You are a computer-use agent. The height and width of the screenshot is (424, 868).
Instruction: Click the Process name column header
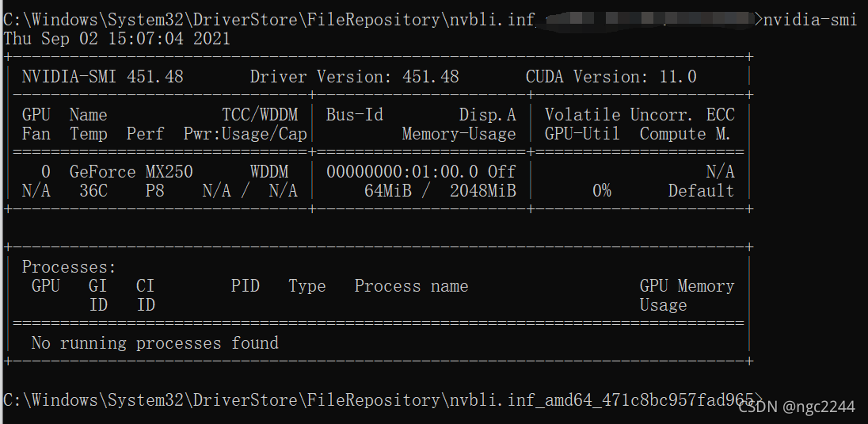411,286
